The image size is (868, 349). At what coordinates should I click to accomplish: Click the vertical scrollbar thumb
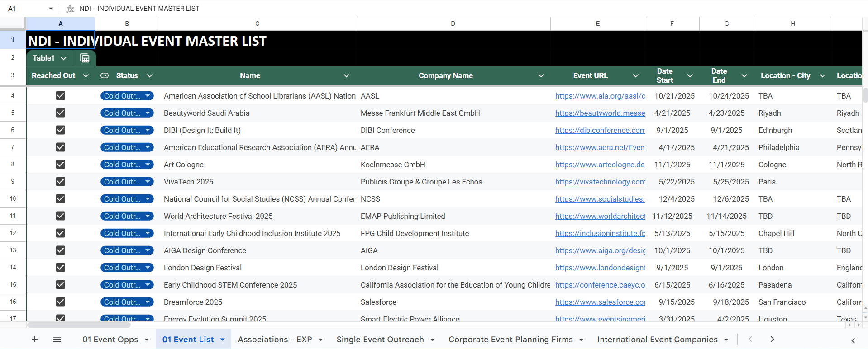(x=865, y=96)
